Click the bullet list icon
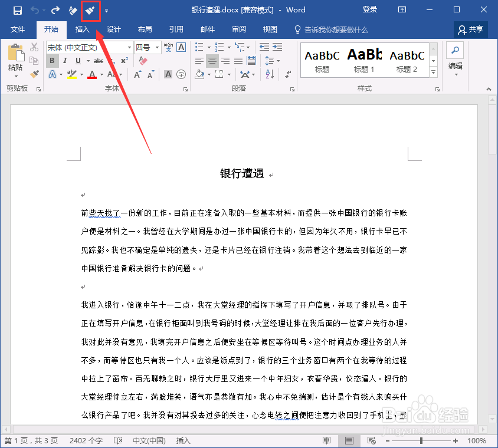The image size is (498, 448). pos(199,47)
